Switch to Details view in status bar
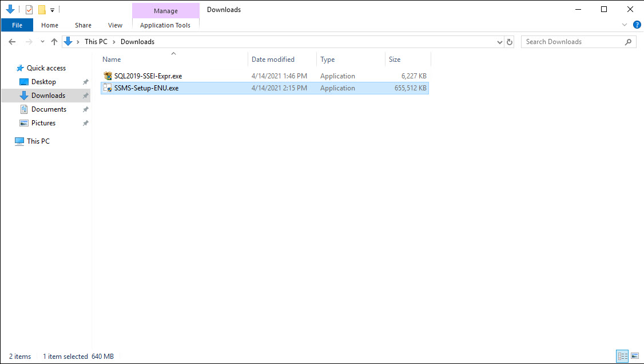644x364 pixels. pyautogui.click(x=623, y=356)
